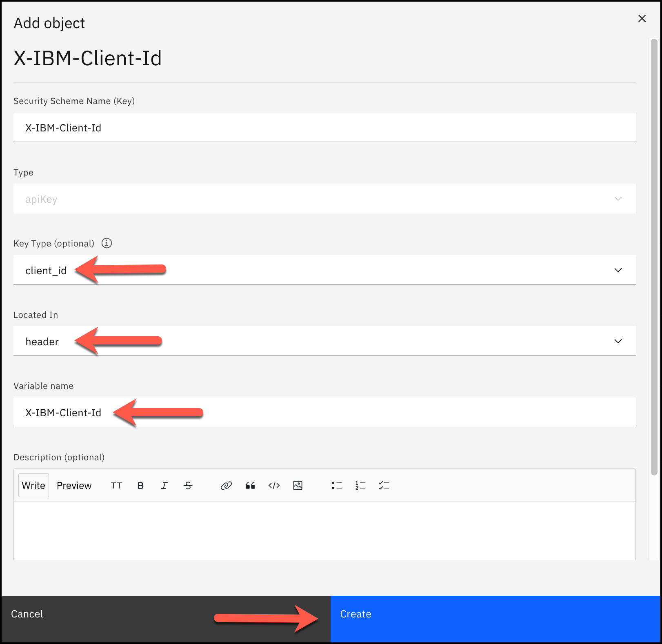Click the dialog vertical scrollbar

pyautogui.click(x=654, y=257)
